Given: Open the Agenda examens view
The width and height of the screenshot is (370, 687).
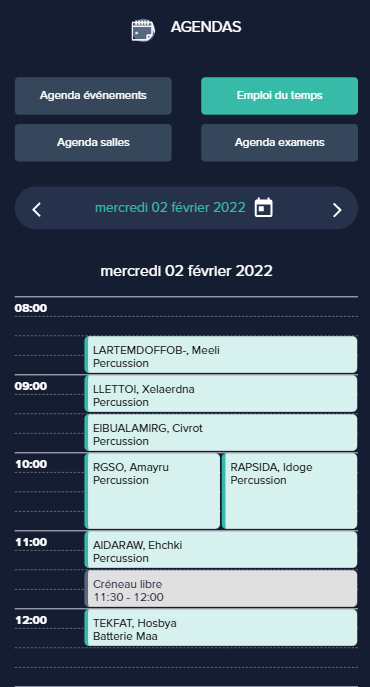Looking at the screenshot, I should (x=280, y=142).
